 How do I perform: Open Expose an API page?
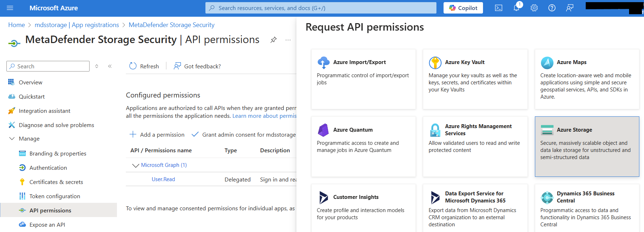coord(47,225)
